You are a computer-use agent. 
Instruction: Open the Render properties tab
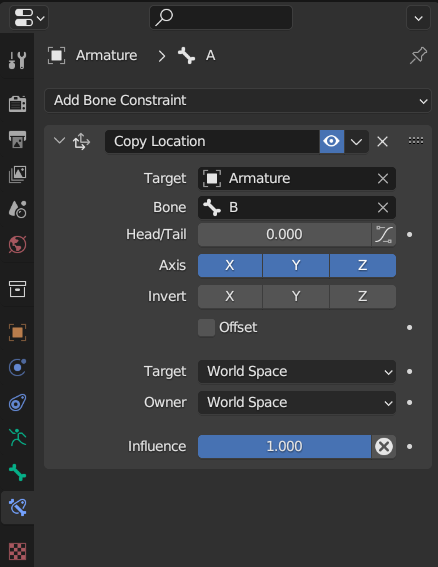pos(17,104)
